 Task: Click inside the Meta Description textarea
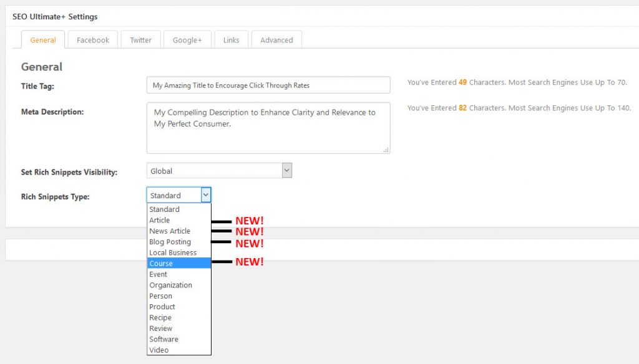[x=268, y=128]
